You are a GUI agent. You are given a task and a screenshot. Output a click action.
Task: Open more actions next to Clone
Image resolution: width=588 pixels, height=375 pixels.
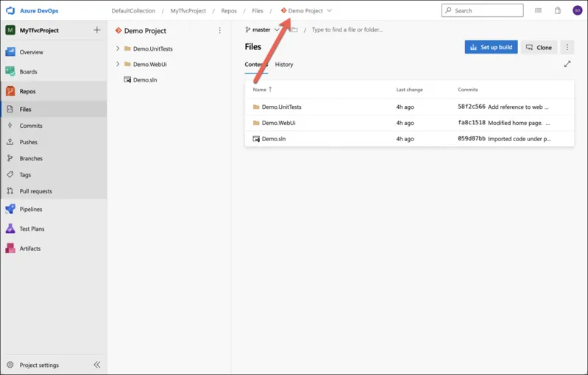[567, 47]
